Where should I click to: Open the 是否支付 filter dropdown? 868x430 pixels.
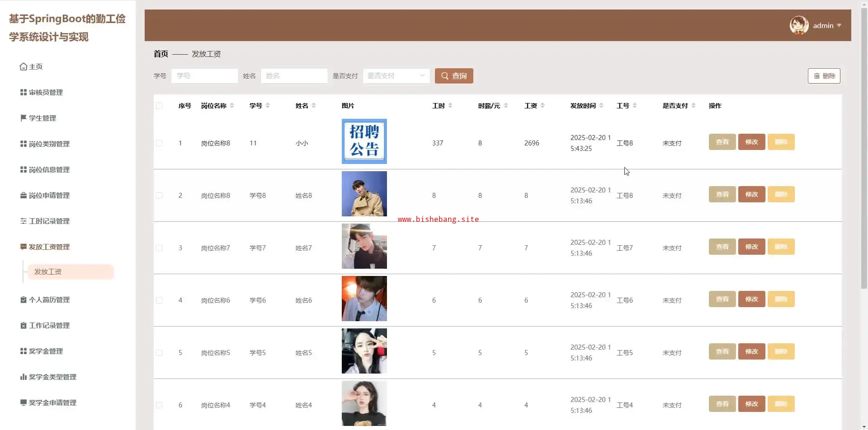tap(396, 76)
